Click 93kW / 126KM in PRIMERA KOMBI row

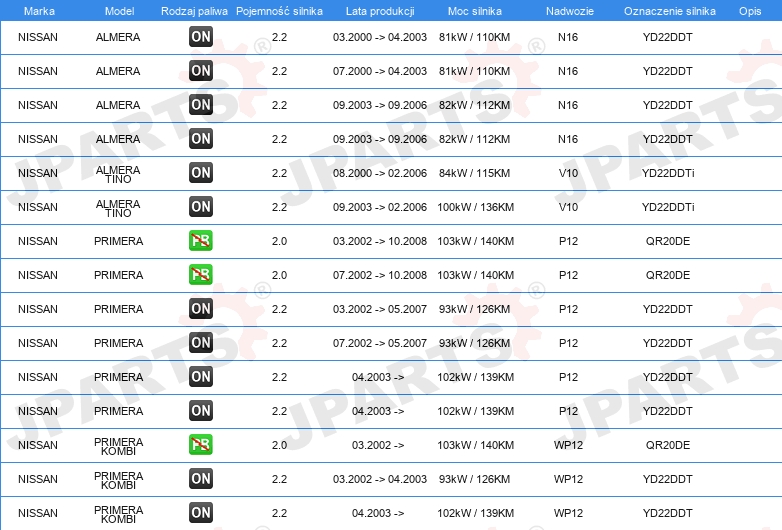coord(475,479)
